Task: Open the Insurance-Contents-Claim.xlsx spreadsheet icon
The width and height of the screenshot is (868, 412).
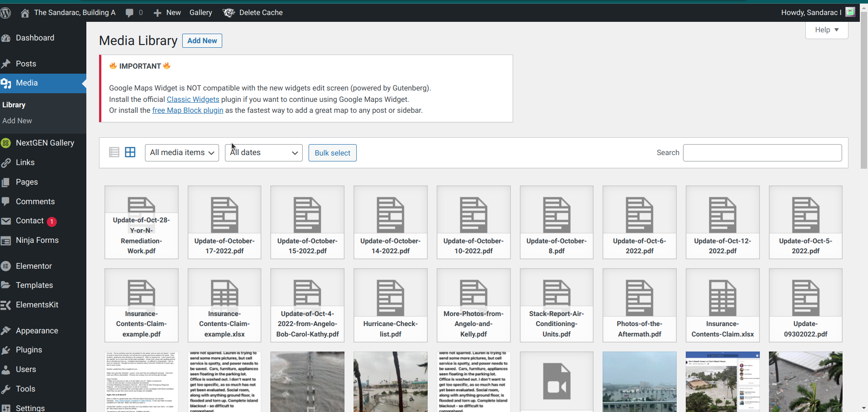Action: (x=722, y=298)
